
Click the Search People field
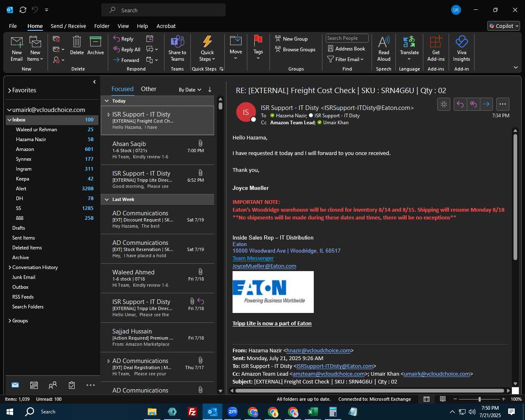(x=347, y=38)
